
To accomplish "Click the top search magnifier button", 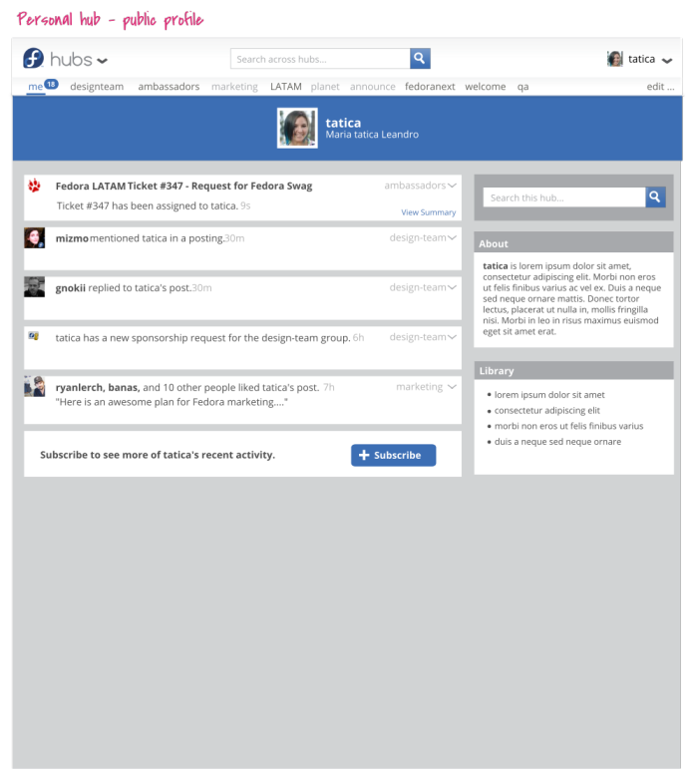I will (x=420, y=59).
